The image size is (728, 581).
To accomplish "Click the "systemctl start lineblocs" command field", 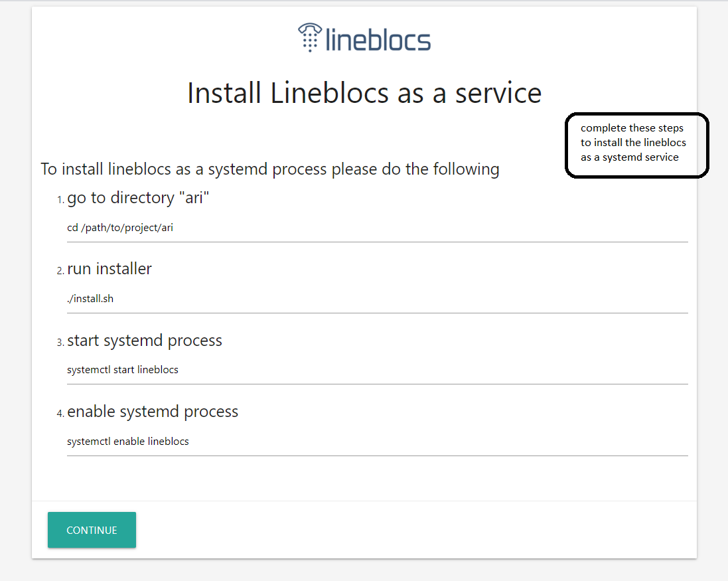I will point(378,370).
